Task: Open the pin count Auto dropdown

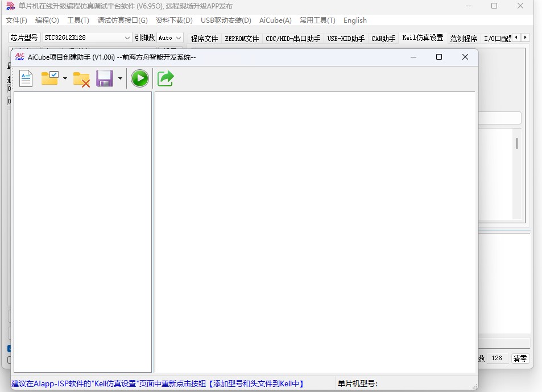Action: coord(169,37)
